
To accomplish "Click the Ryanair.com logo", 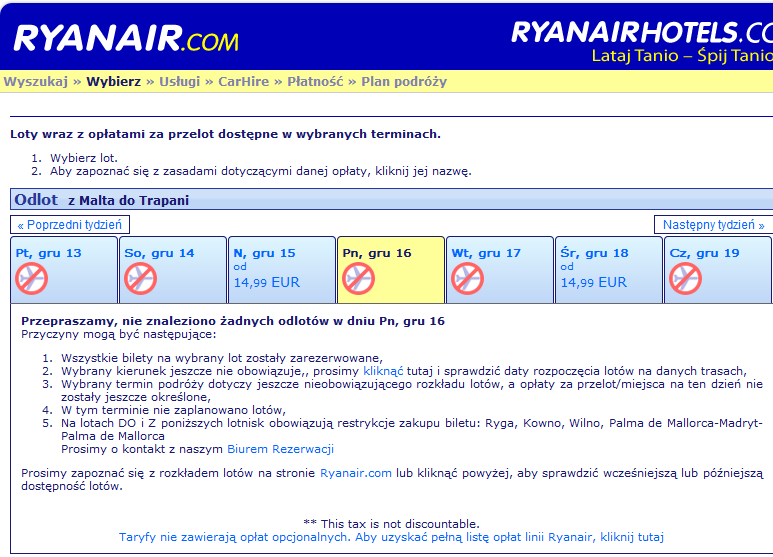I will click(126, 38).
